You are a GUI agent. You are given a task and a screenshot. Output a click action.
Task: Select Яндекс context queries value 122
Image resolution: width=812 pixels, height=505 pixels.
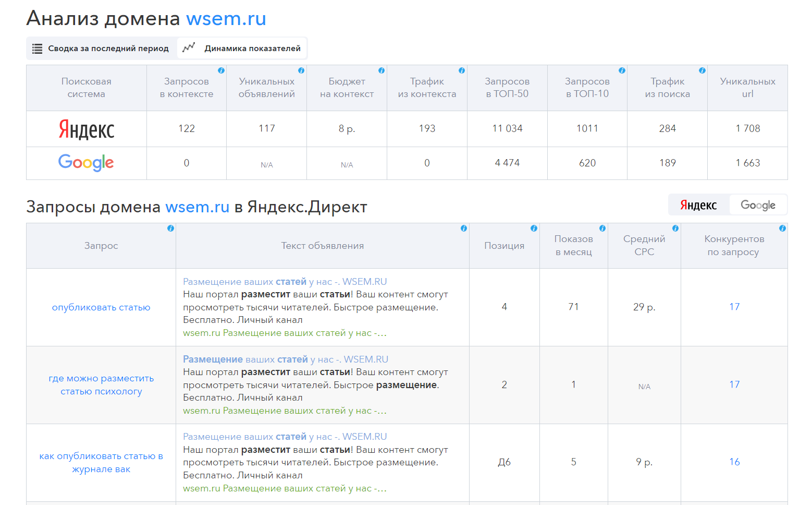tap(187, 128)
